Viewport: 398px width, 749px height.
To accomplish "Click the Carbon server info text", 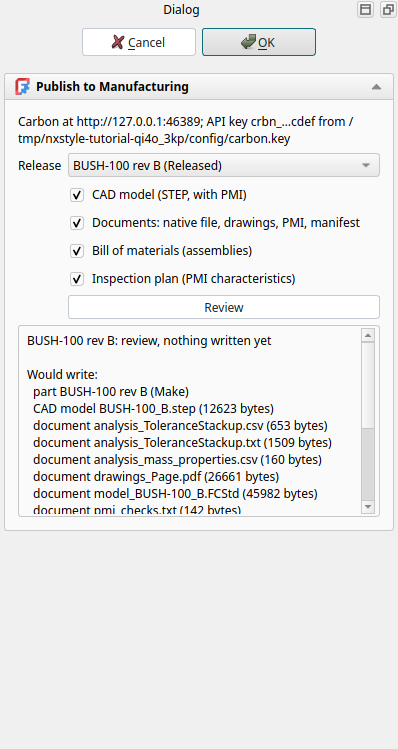I will [x=185, y=130].
